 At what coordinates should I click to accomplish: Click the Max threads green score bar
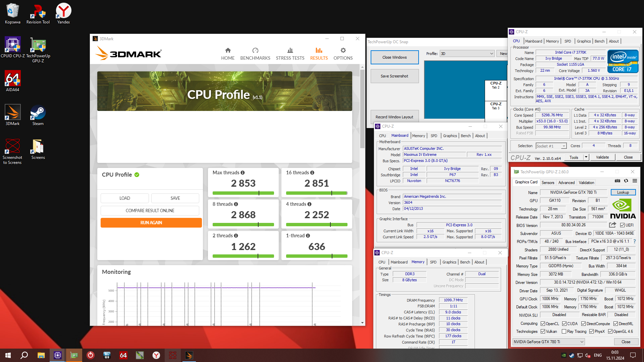243,193
